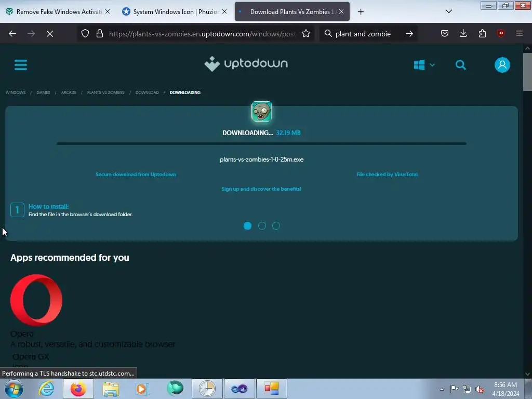This screenshot has width=532, height=399.
Task: Click File checked by VirusTotal link
Action: pos(387,175)
